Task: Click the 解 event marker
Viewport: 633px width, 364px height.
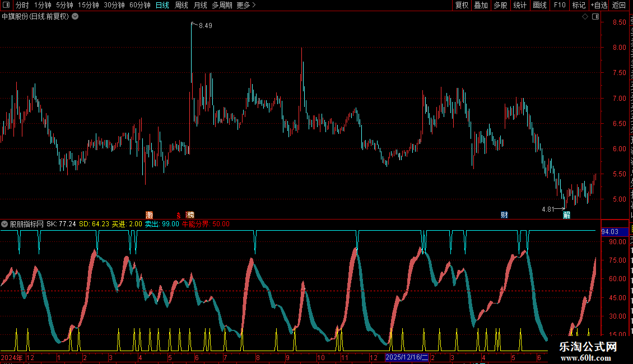Action: click(x=567, y=214)
